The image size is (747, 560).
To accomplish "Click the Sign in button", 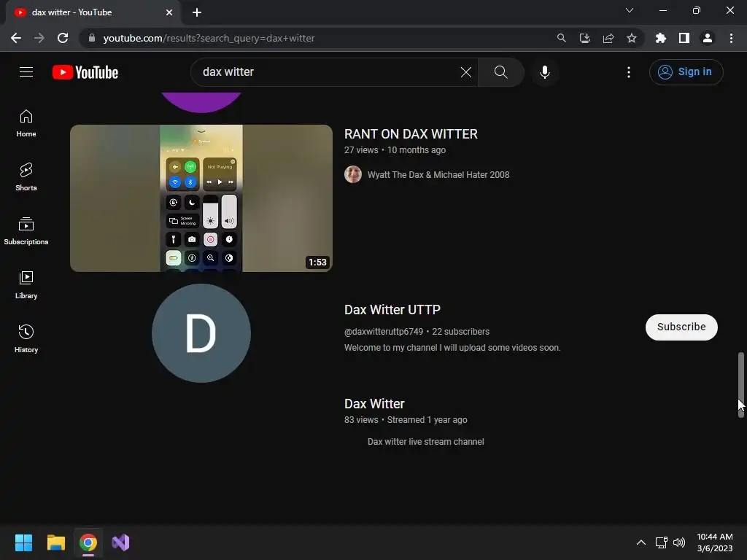I will tap(686, 72).
